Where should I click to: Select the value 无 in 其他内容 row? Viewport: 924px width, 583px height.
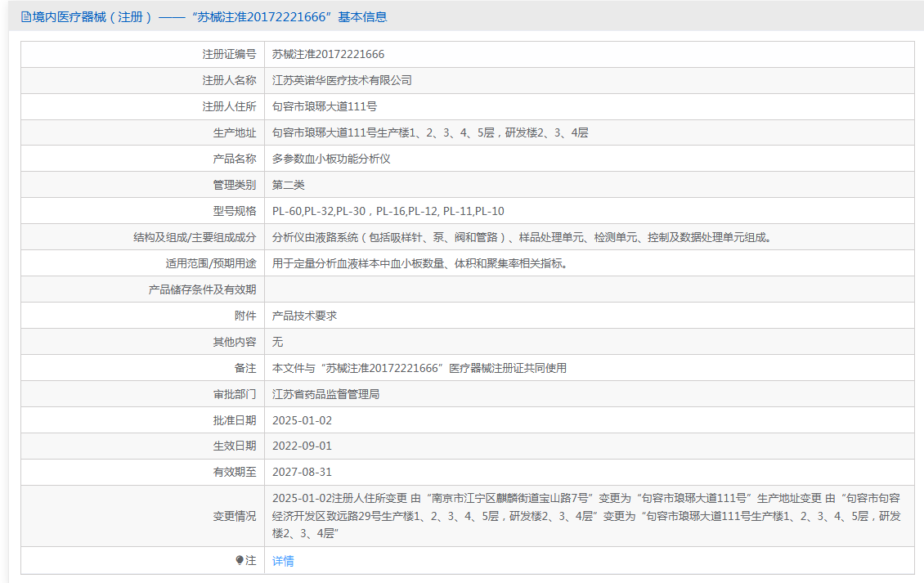point(277,342)
